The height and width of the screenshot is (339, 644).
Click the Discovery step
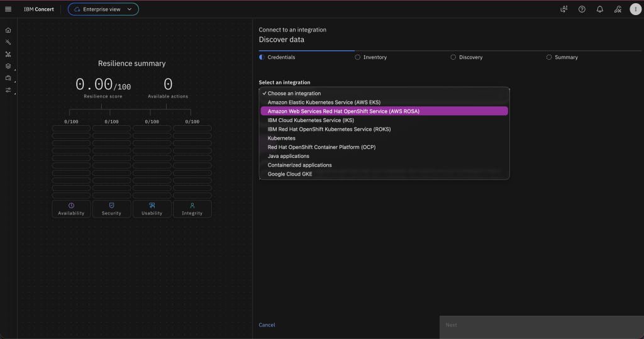[x=467, y=57]
